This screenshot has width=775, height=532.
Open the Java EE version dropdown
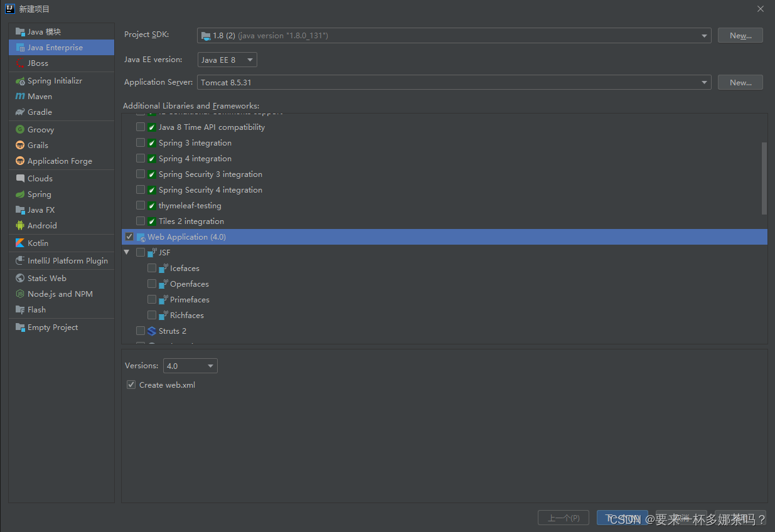pos(227,60)
